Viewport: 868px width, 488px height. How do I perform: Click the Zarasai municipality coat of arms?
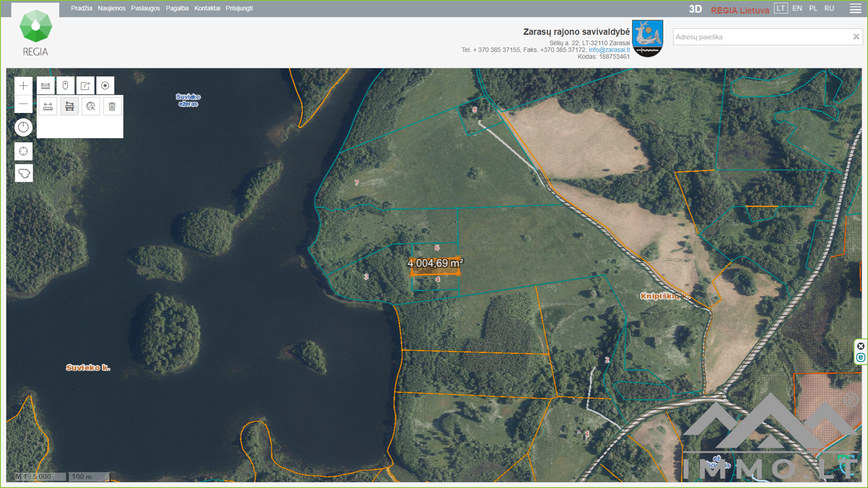click(647, 38)
